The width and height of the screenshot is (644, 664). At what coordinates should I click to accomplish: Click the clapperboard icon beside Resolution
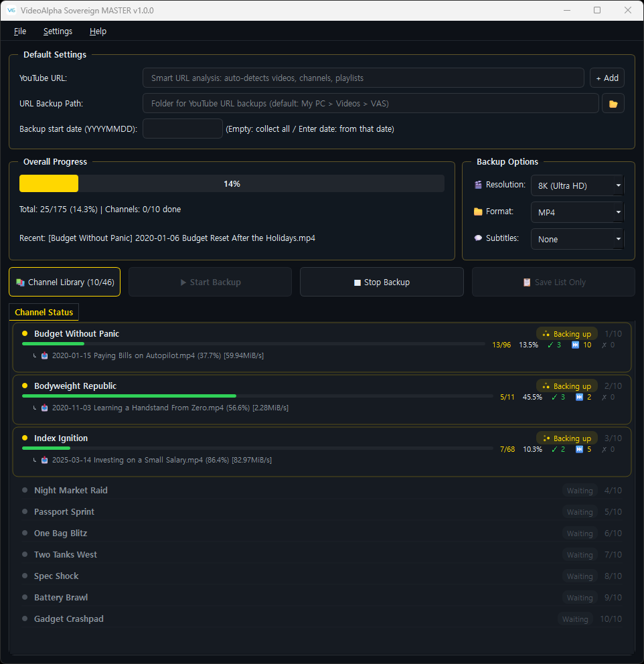click(478, 185)
